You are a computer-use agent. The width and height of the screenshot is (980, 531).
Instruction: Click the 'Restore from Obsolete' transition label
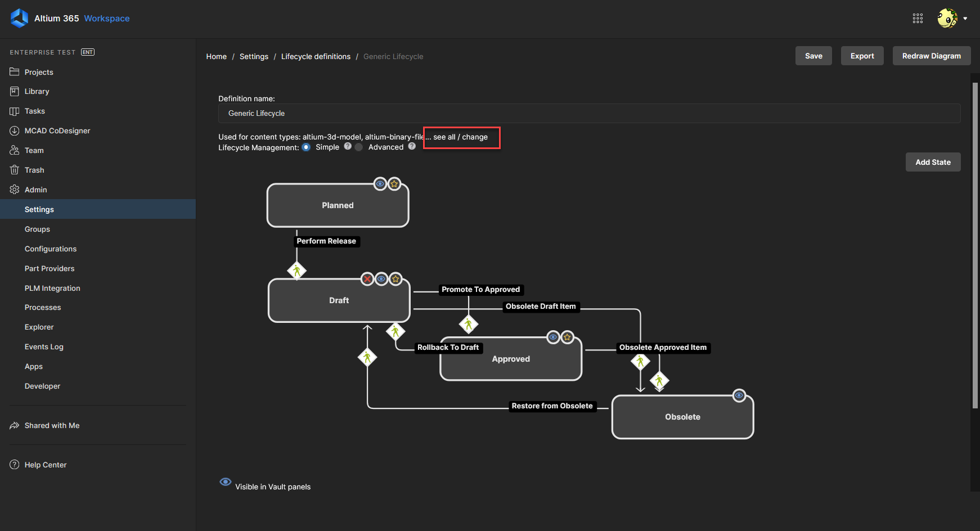pyautogui.click(x=552, y=406)
